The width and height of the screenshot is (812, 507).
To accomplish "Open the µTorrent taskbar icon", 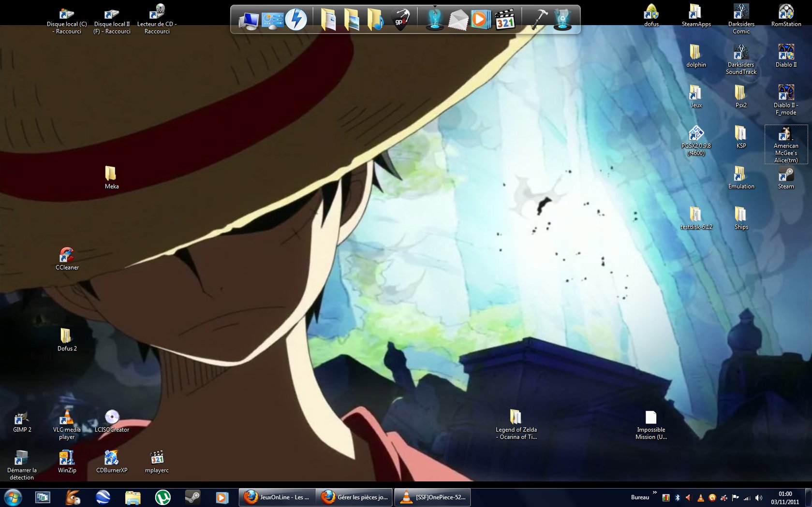I will click(162, 497).
